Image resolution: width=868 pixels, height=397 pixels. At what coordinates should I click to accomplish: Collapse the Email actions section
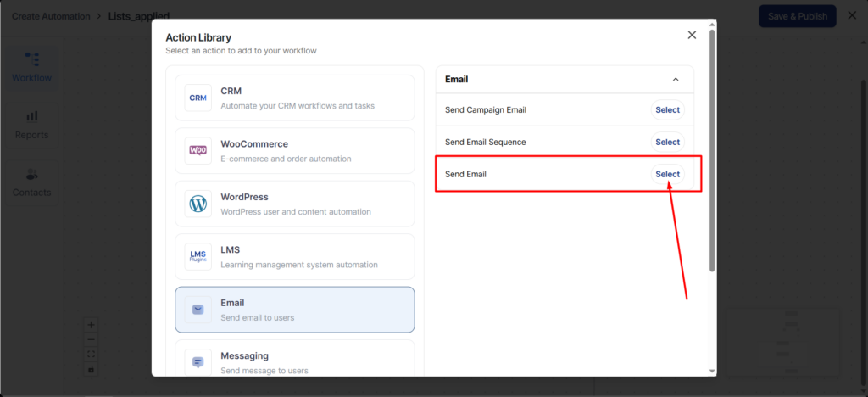pyautogui.click(x=676, y=80)
